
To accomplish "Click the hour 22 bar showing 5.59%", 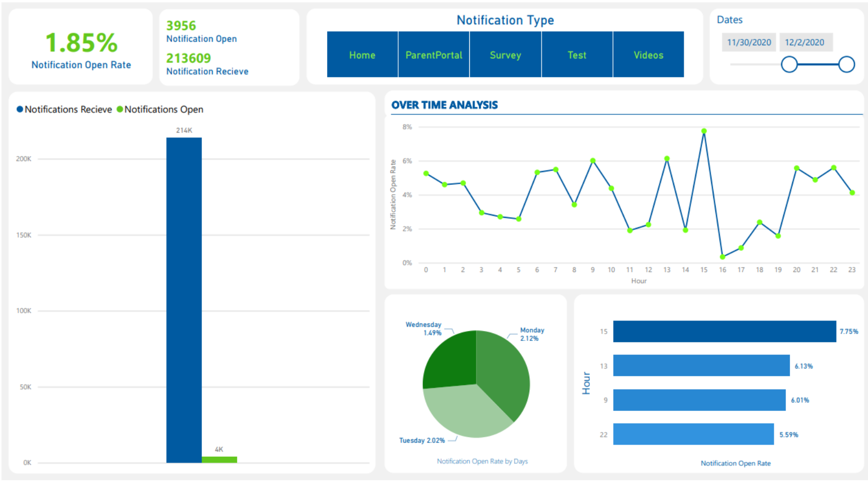I will pyautogui.click(x=694, y=434).
